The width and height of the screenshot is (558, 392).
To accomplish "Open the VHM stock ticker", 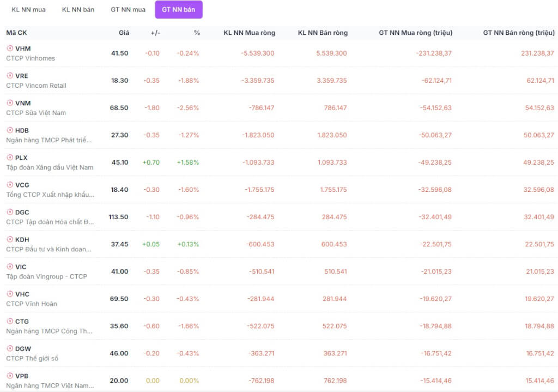I will point(23,49).
